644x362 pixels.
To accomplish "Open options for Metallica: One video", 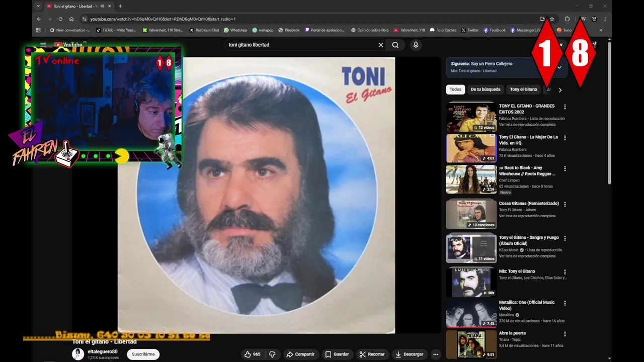I will [565, 303].
